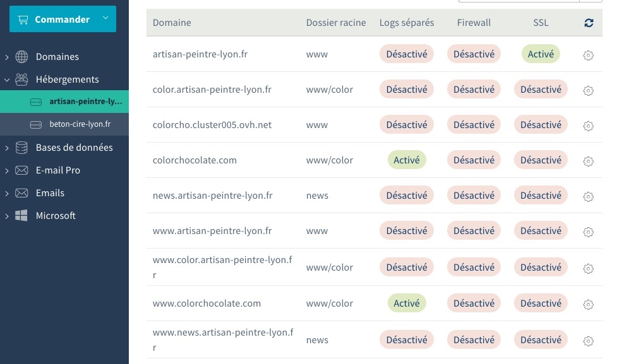
Task: Click the refresh icon in table header
Action: click(589, 23)
